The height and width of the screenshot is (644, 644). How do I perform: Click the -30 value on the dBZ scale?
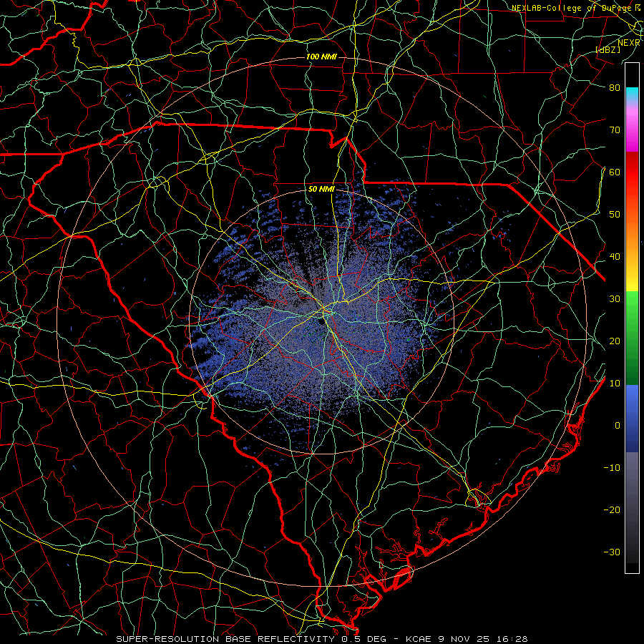pyautogui.click(x=612, y=552)
